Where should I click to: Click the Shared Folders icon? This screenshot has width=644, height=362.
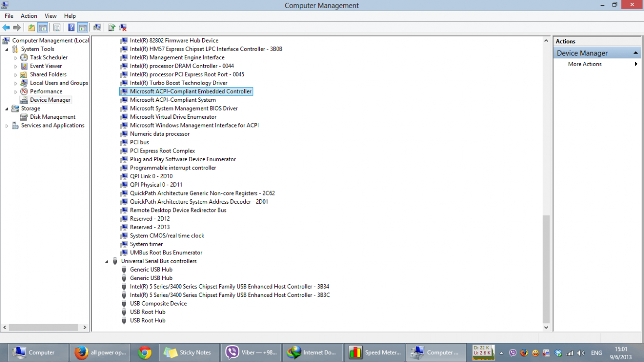click(24, 74)
